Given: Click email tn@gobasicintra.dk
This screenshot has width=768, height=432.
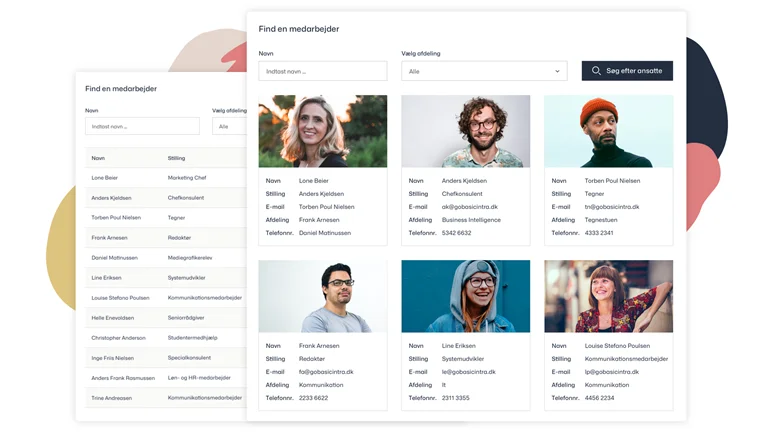Looking at the screenshot, I should pyautogui.click(x=612, y=207).
